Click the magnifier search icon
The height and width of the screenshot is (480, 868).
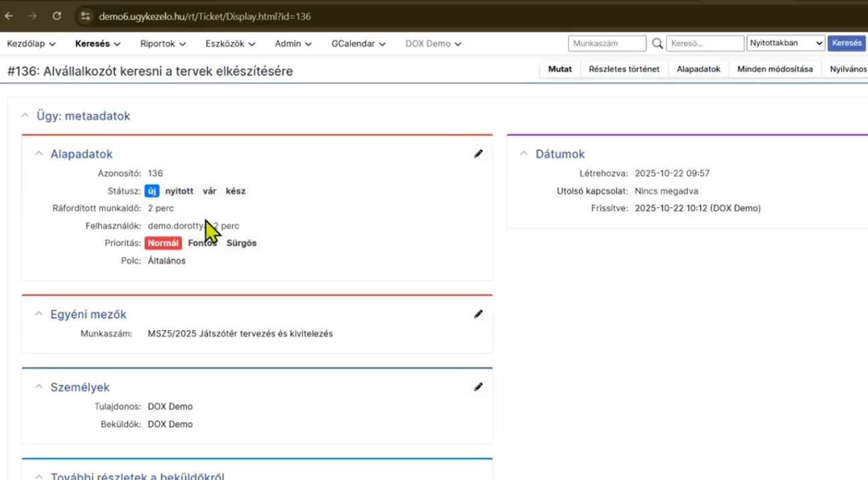coord(657,44)
